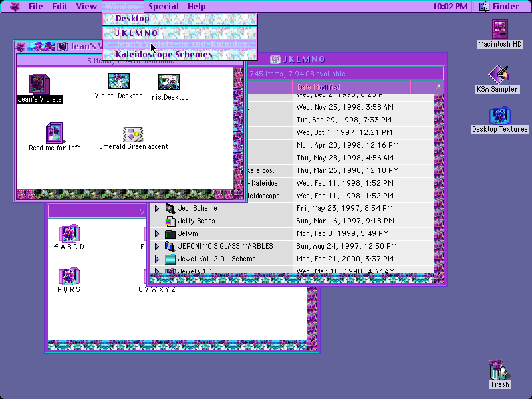Click the J K L M N O window title bar
The width and height of the screenshot is (532, 399).
tap(346, 59)
